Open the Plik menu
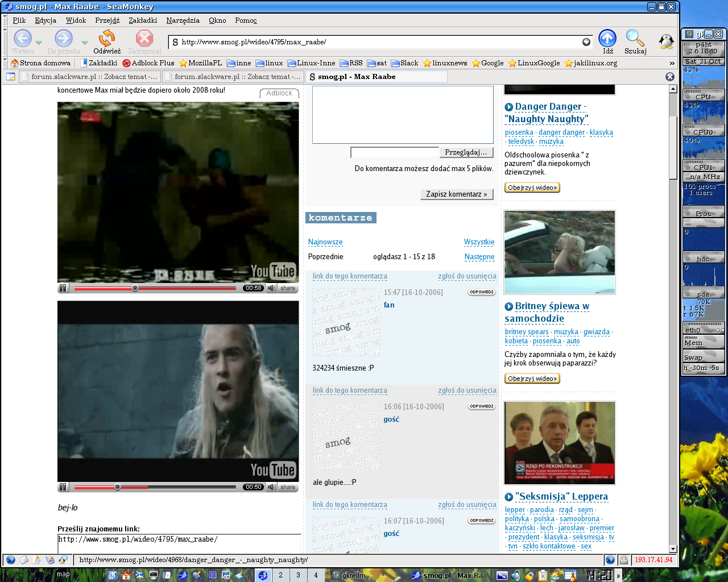Image resolution: width=728 pixels, height=582 pixels. click(x=19, y=20)
